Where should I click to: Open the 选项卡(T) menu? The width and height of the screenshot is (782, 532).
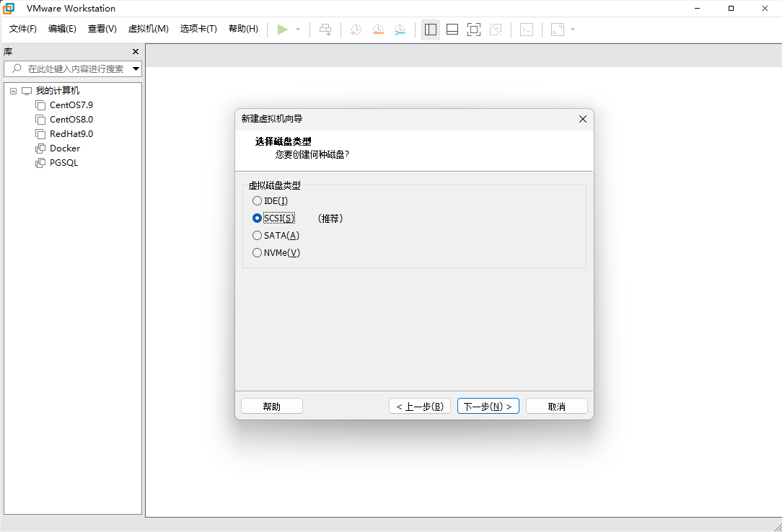coord(198,29)
